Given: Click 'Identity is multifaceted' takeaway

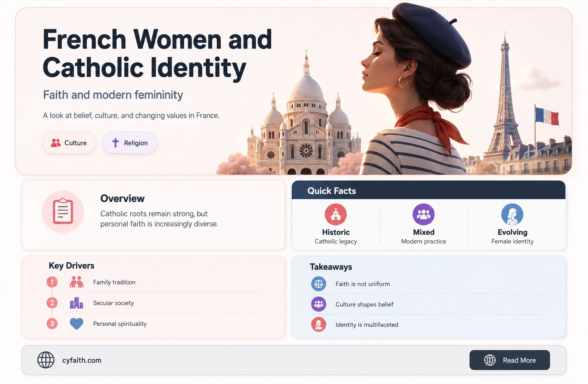Looking at the screenshot, I should coord(367,325).
